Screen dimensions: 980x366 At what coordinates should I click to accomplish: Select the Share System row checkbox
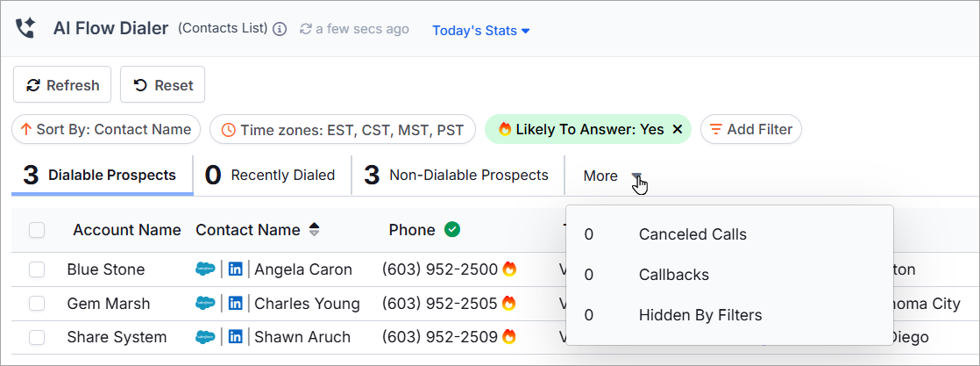coord(37,337)
